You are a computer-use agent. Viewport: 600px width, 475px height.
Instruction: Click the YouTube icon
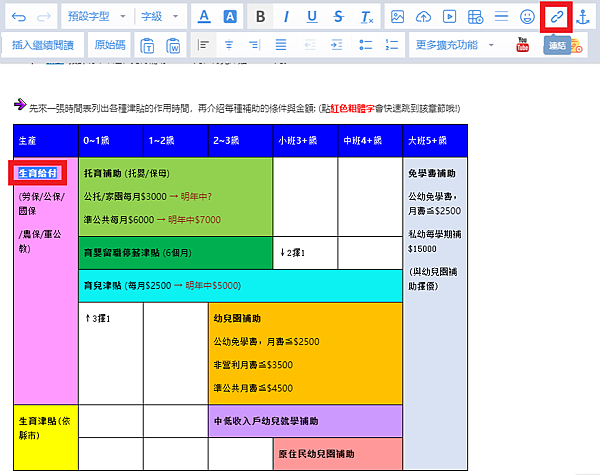523,45
